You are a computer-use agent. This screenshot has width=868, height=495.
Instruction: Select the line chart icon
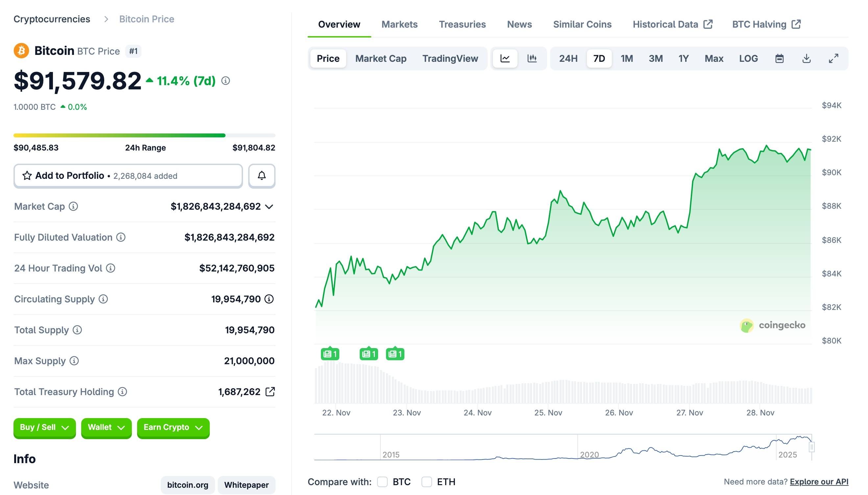pyautogui.click(x=505, y=58)
